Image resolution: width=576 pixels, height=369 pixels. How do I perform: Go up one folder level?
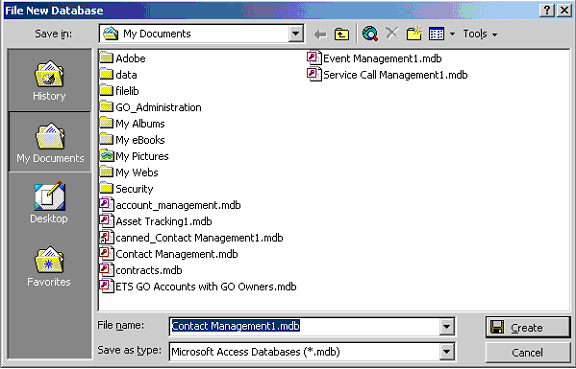tap(342, 35)
